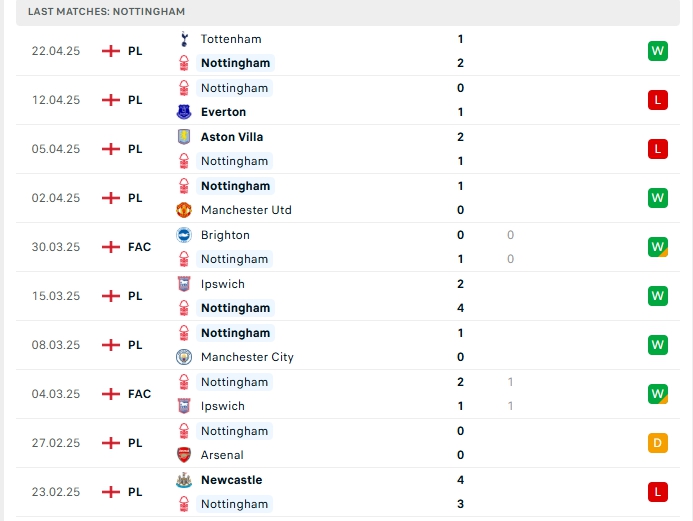Screen dimensions: 693x521
Task: Click the Manchester Utd crest icon
Action: tap(184, 210)
